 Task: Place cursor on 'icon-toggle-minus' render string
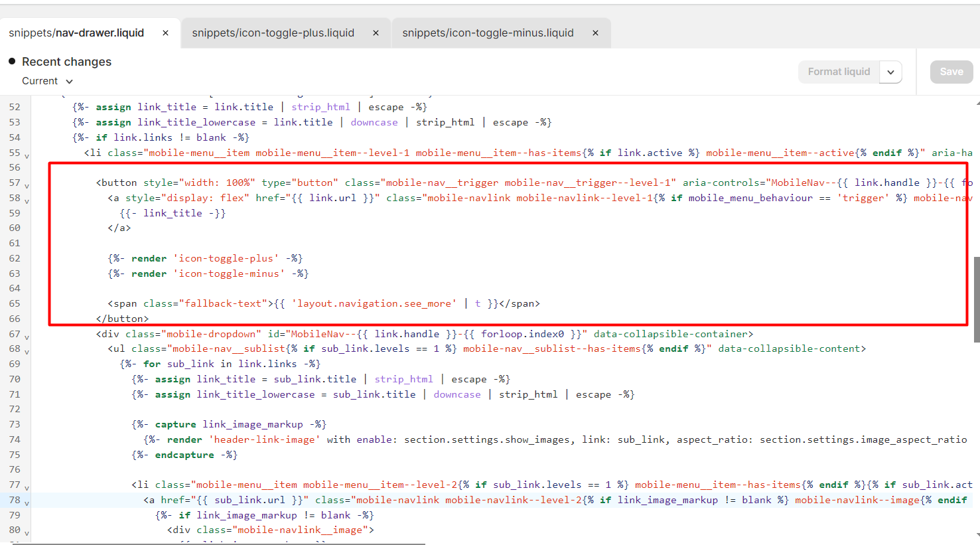[x=229, y=273]
